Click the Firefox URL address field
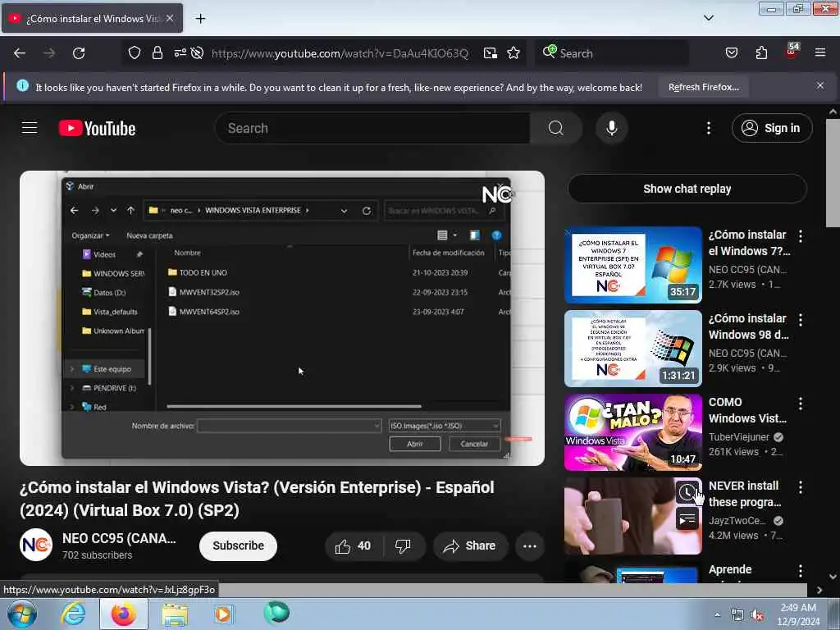 pyautogui.click(x=340, y=53)
